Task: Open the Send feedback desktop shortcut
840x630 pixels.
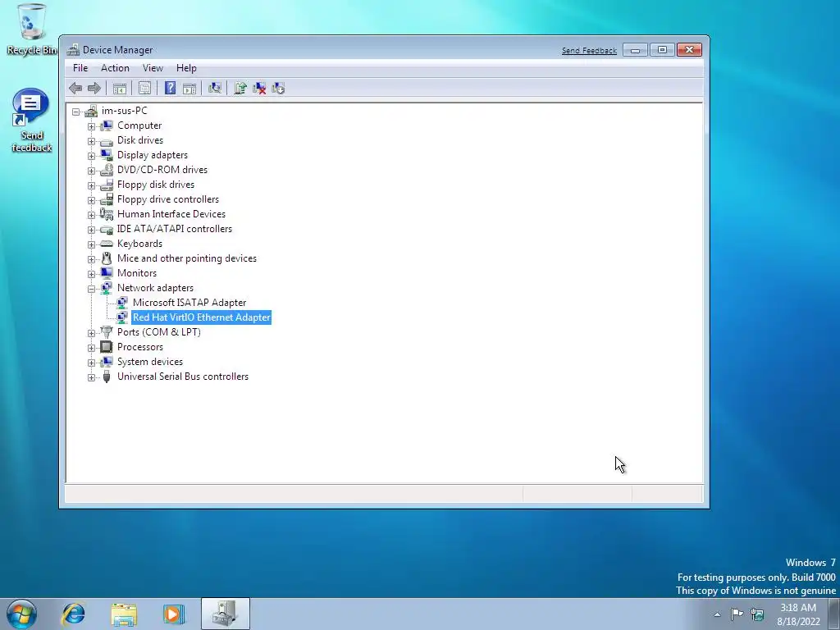Action: click(32, 121)
